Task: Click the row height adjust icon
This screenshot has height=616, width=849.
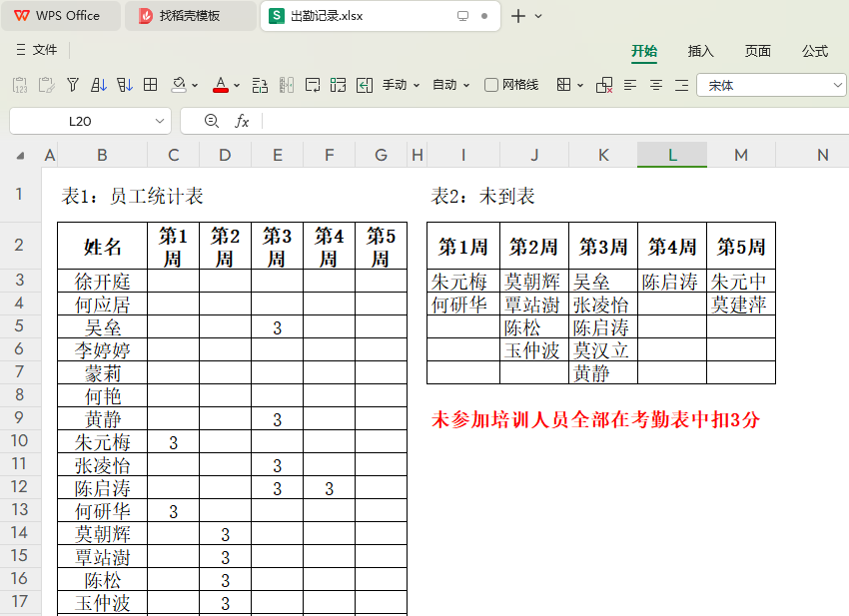Action: pyautogui.click(x=260, y=85)
